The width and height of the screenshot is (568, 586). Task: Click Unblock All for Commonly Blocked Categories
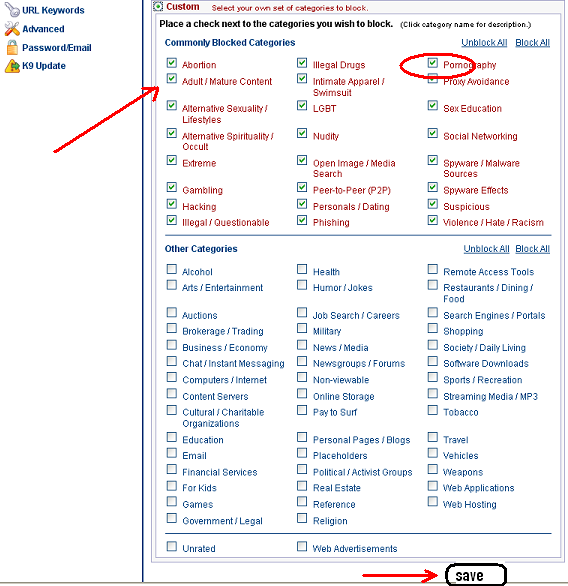click(484, 43)
